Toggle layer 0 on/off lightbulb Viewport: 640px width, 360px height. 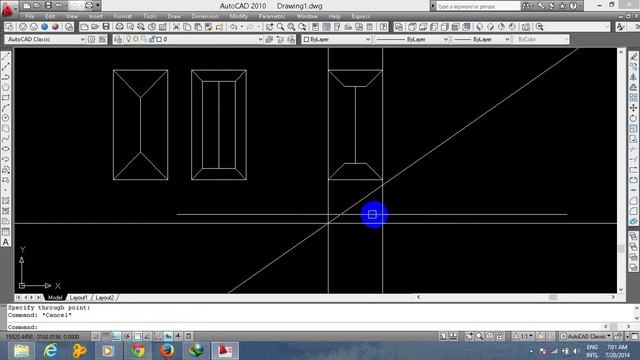tap(128, 39)
